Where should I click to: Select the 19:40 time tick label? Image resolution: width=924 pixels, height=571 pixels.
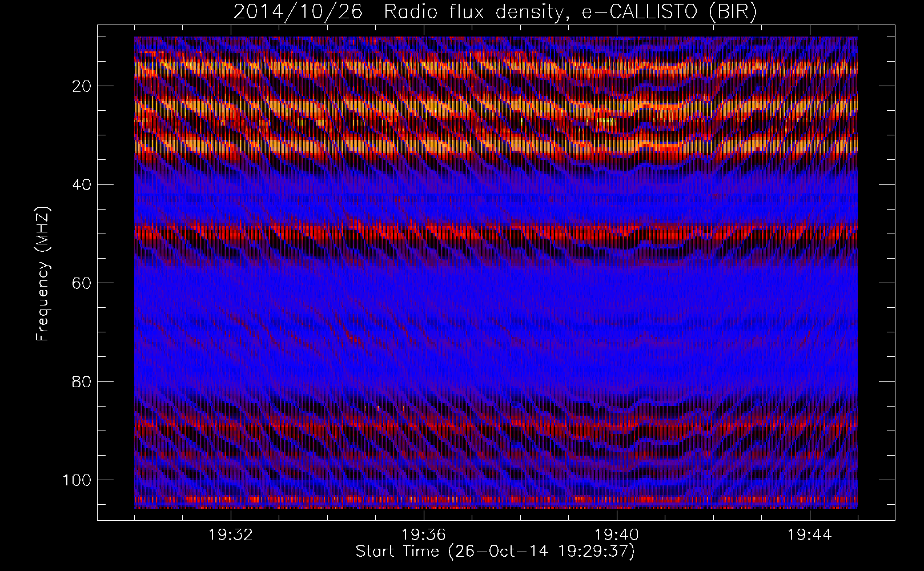point(617,535)
